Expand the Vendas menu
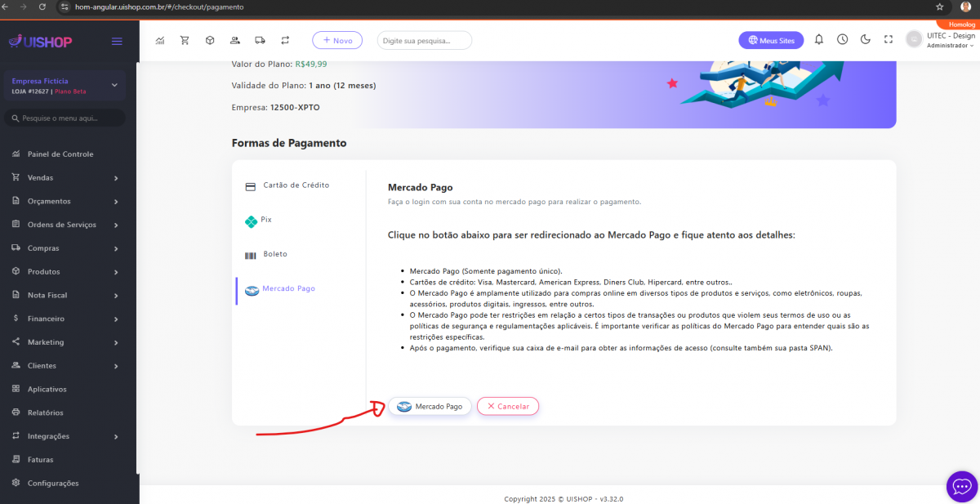 [x=65, y=178]
